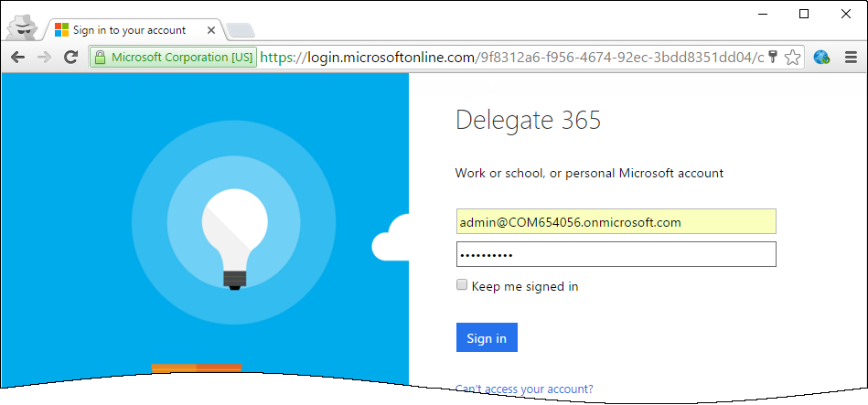Image resolution: width=868 pixels, height=405 pixels.
Task: Open a new tab with the blank tab button
Action: tap(241, 31)
